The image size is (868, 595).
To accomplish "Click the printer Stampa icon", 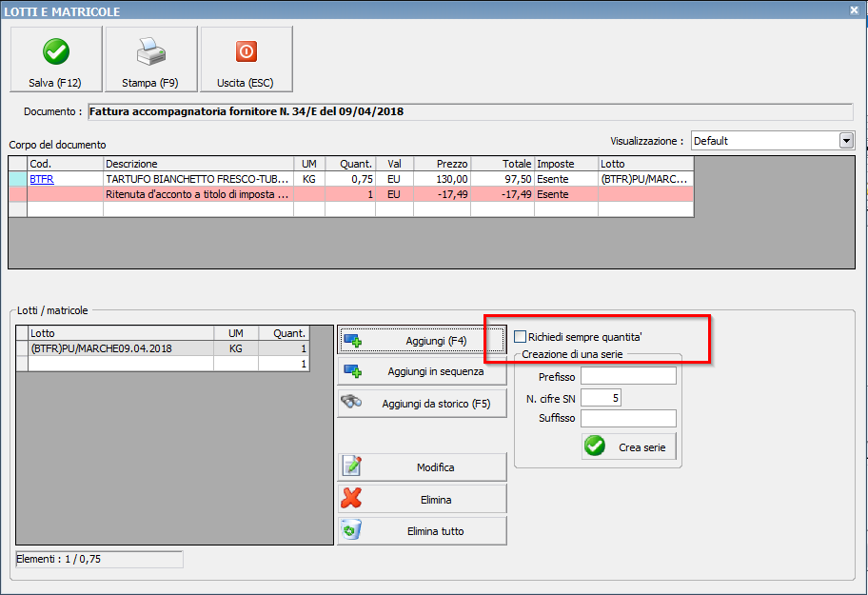I will 151,51.
